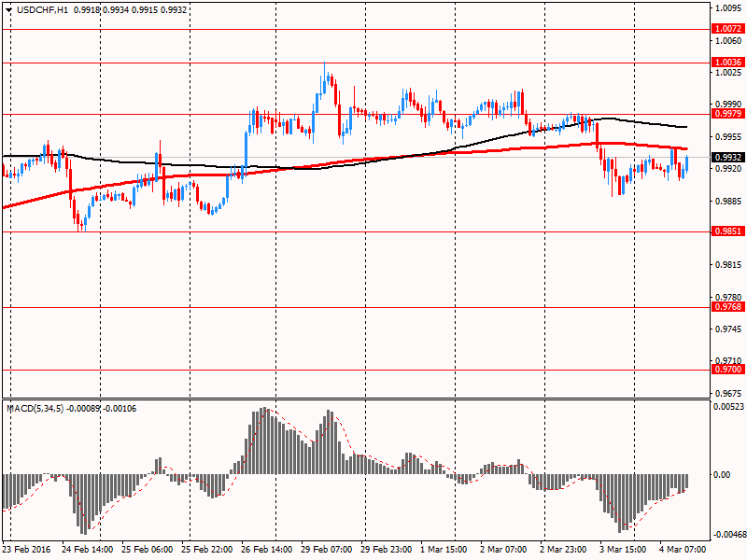Select the 1.0036 red price level label

point(728,63)
